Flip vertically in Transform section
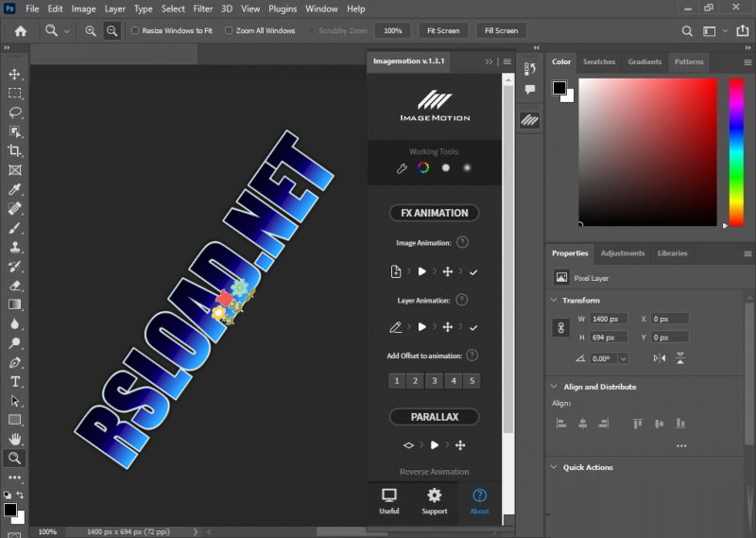 point(679,358)
